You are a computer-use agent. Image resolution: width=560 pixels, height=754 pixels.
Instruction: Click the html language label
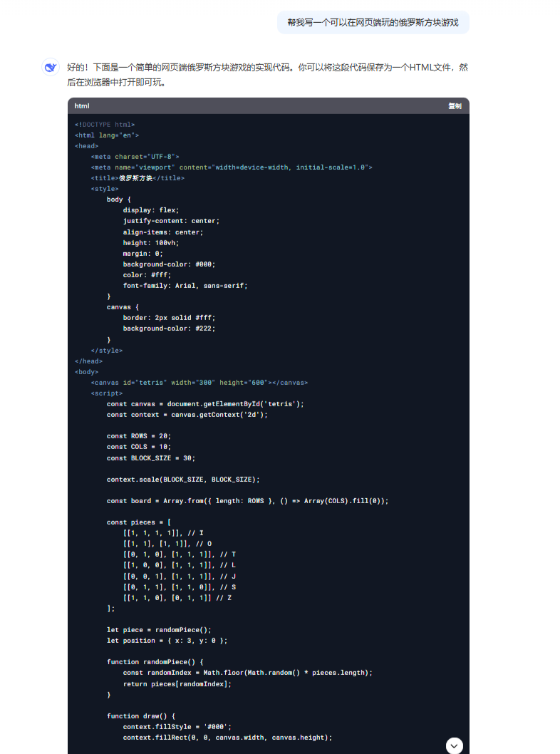tap(82, 105)
